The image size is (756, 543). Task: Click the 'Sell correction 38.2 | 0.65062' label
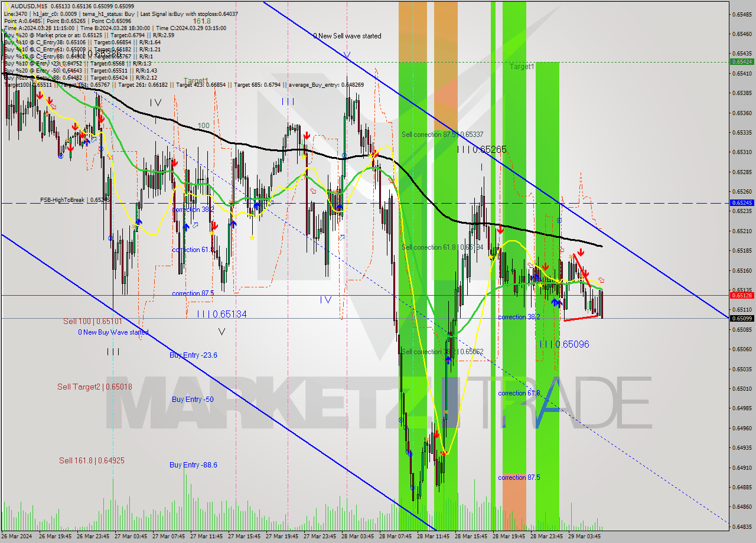pos(442,352)
